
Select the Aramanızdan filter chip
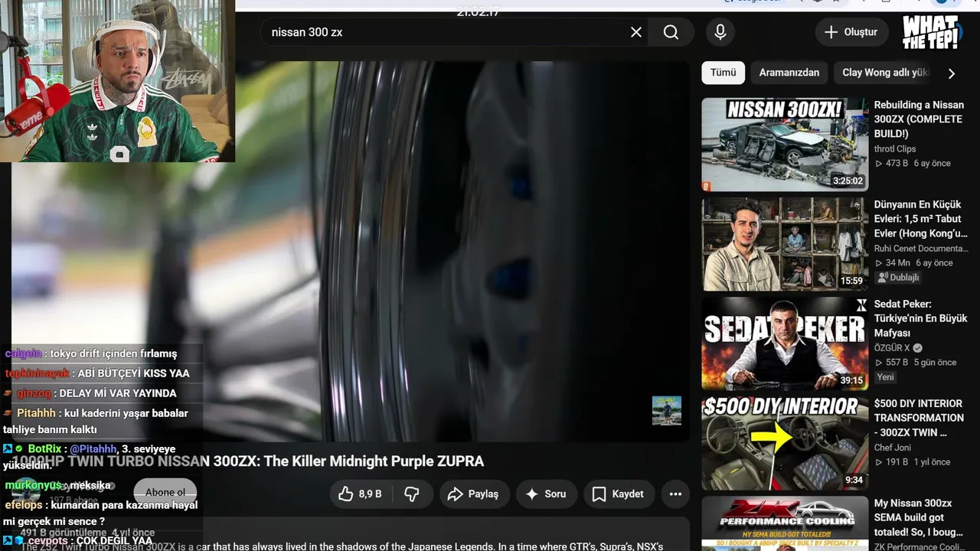coord(789,73)
